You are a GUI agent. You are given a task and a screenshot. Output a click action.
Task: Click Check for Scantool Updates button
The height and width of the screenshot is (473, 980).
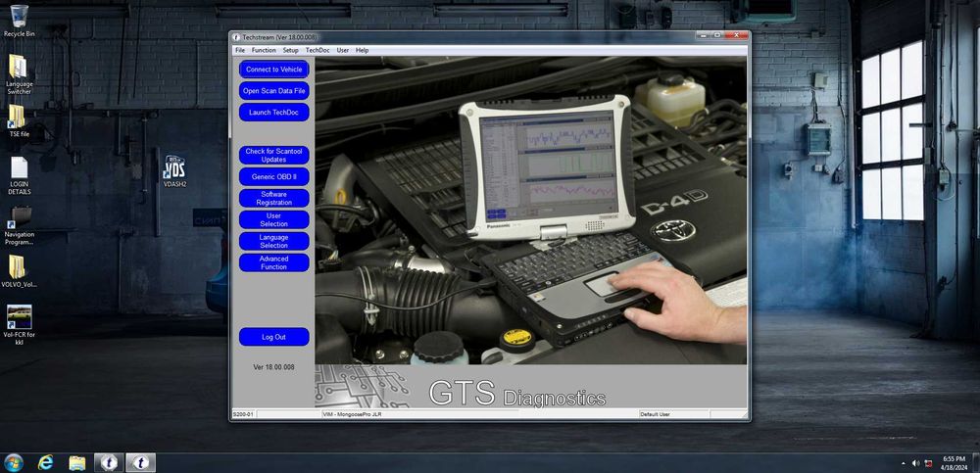[273, 156]
